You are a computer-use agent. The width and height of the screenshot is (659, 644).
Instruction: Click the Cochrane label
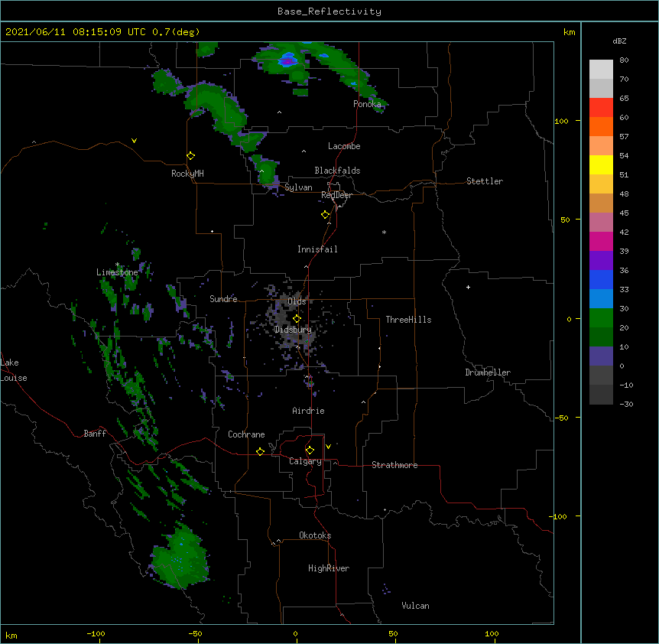click(246, 434)
